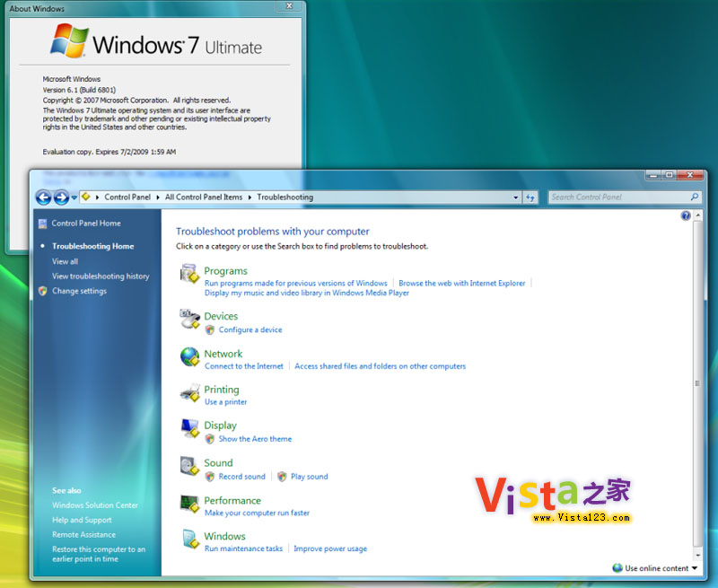Click the Connect to the Internet link
Viewport: 718px width, 588px height.
243,366
